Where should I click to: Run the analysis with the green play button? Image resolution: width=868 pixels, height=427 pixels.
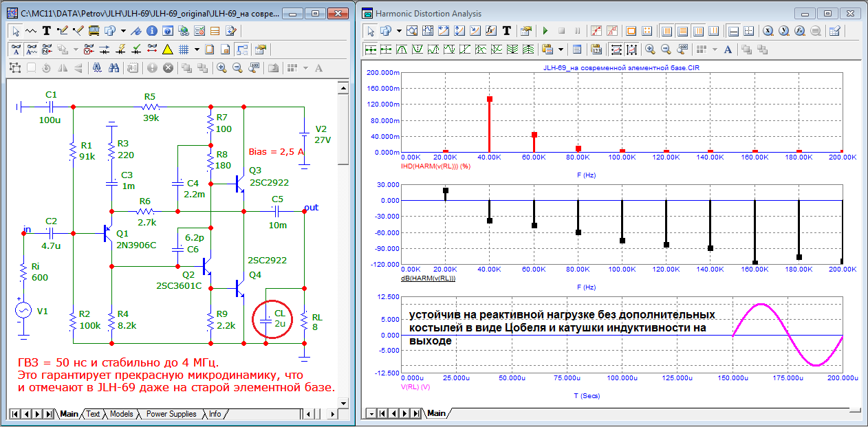pyautogui.click(x=545, y=30)
